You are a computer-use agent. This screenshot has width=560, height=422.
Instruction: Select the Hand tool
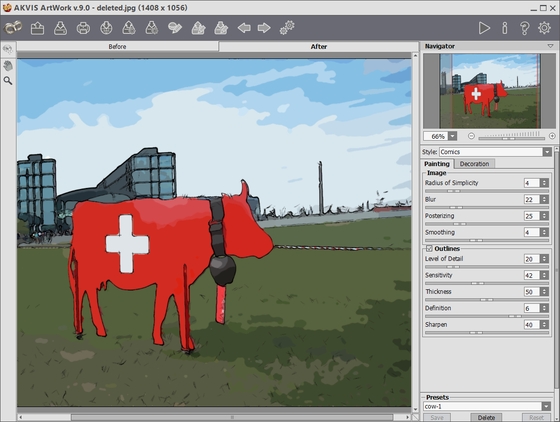(8, 65)
